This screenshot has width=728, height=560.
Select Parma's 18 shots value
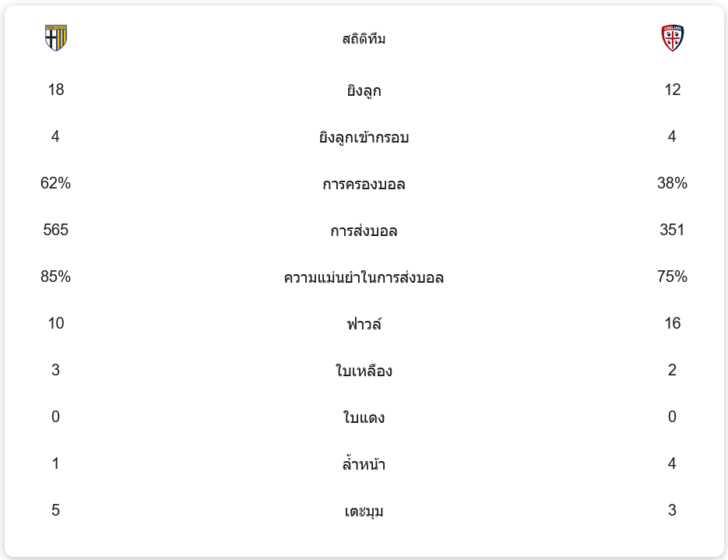tap(56, 90)
